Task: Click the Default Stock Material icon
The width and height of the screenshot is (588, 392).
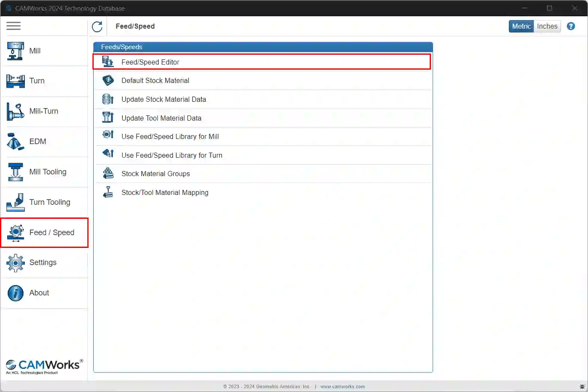Action: 108,80
